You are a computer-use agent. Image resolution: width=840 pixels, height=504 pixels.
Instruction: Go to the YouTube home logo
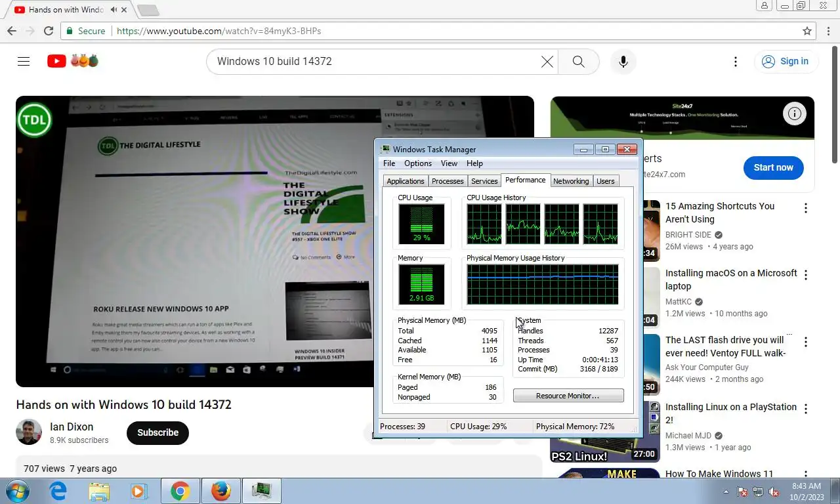tap(72, 61)
